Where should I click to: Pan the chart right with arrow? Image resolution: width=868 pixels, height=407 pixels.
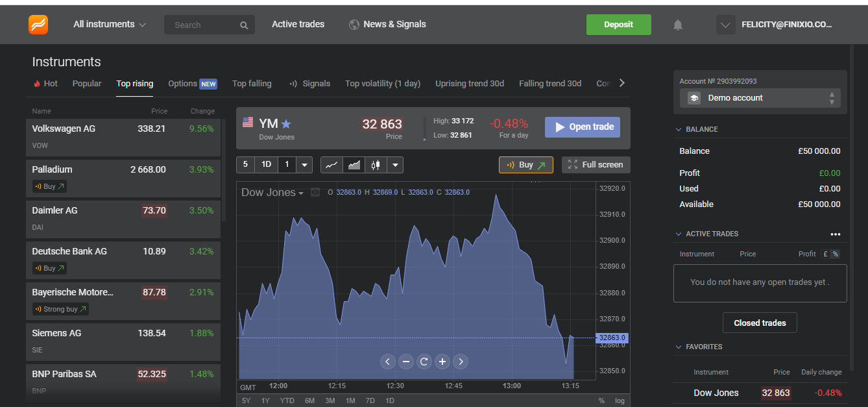461,362
